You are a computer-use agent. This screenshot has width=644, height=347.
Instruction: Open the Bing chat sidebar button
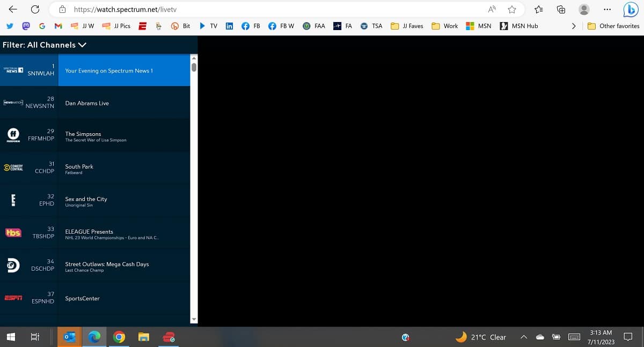[630, 9]
